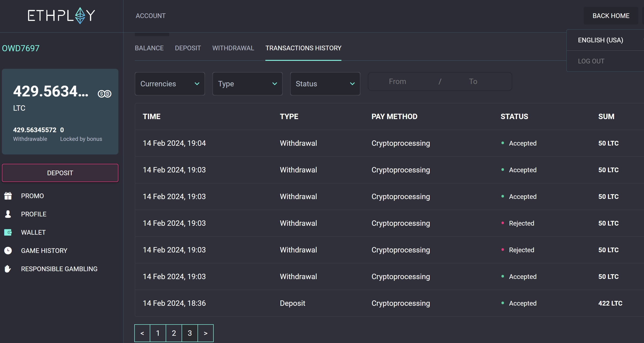This screenshot has height=343, width=644.
Task: Click the Profile person icon
Action: pyautogui.click(x=8, y=214)
